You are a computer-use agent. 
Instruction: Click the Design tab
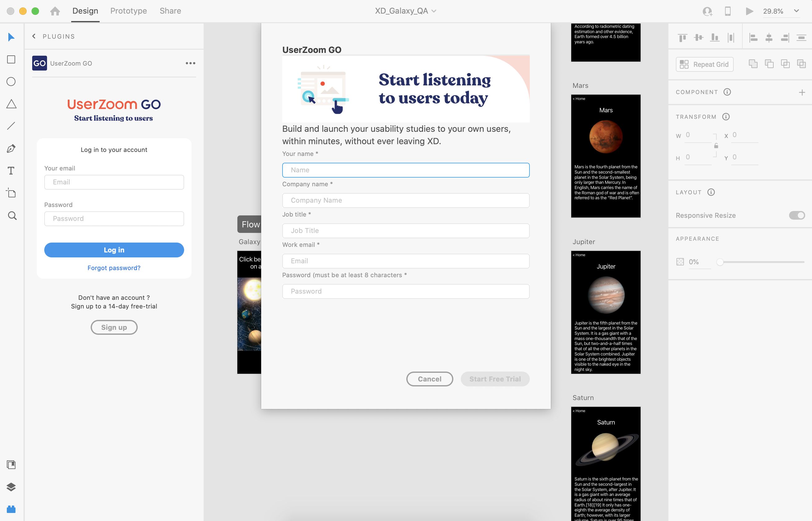(85, 11)
